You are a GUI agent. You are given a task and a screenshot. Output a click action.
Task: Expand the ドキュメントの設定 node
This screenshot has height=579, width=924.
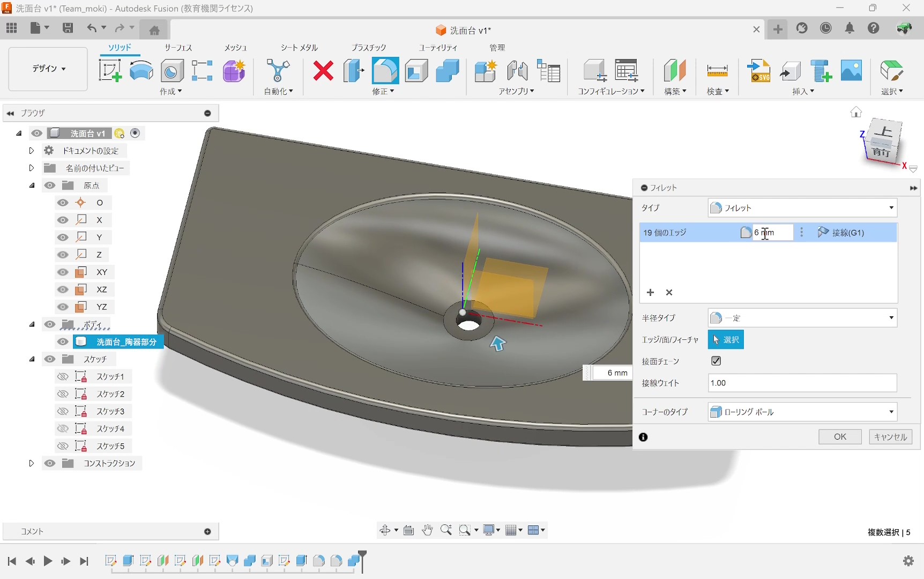[31, 151]
